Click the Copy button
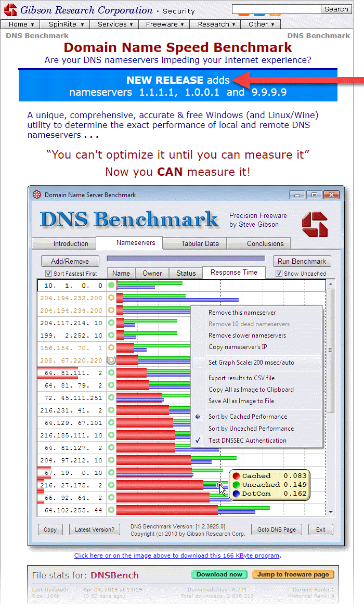 [x=50, y=529]
